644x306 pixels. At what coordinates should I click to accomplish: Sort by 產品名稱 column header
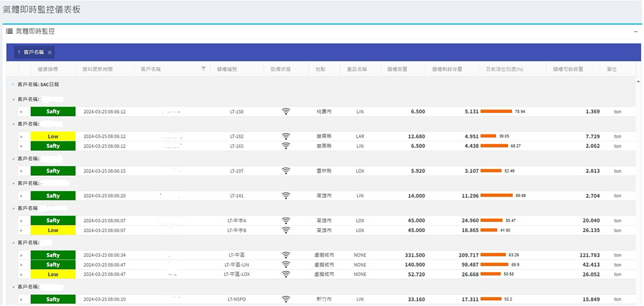pos(357,69)
